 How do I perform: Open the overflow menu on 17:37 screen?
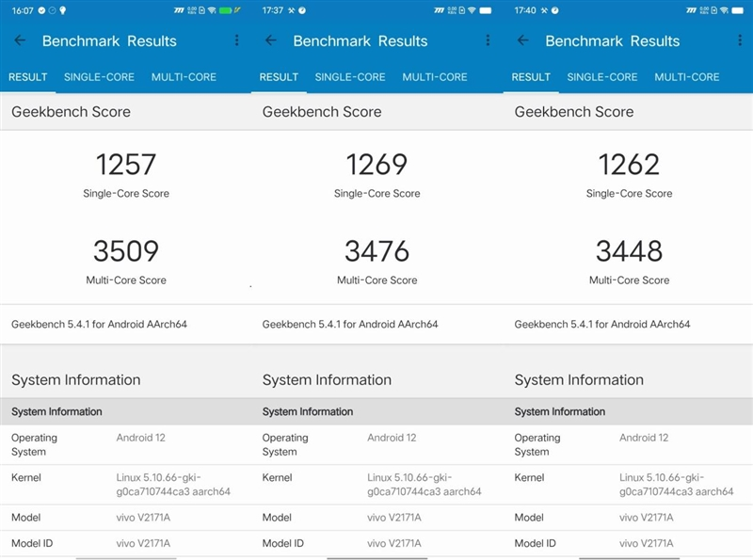(x=488, y=40)
